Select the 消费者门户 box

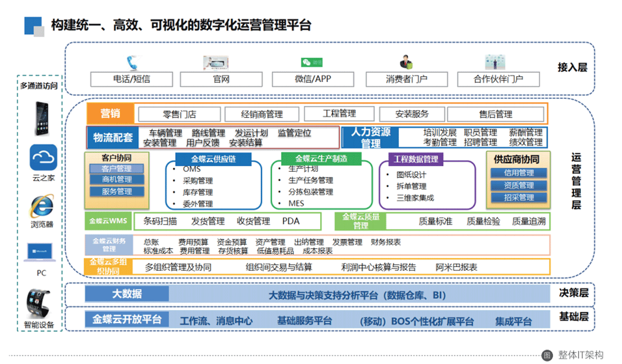[x=406, y=79]
